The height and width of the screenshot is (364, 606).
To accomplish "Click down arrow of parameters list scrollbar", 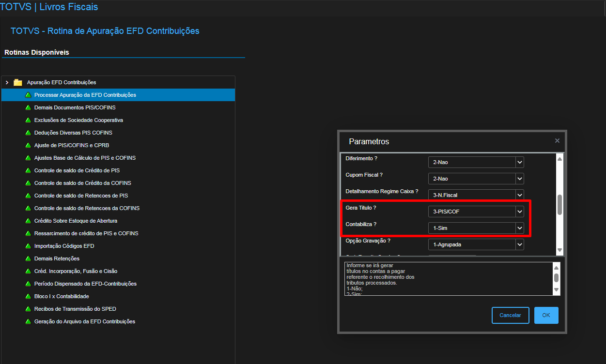I will (x=559, y=250).
